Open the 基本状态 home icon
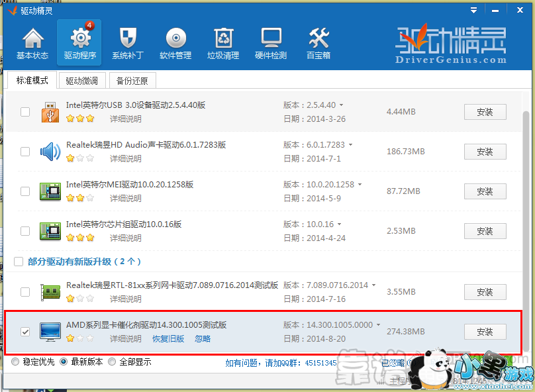The image size is (535, 392). tap(32, 44)
